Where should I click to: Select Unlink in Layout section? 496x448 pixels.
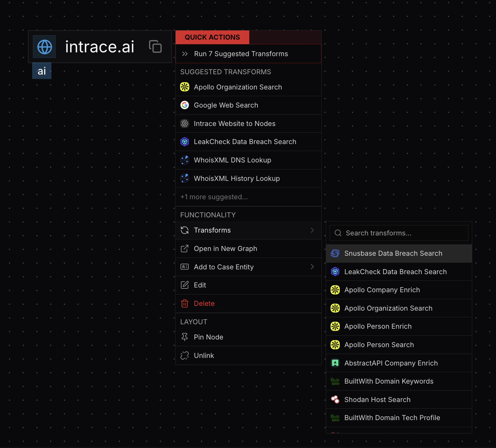pos(248,355)
